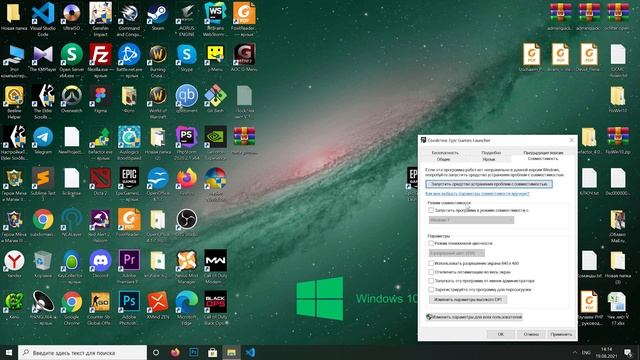Select the PhpStorm desktop icon
This screenshot has width=640, height=360.
tap(187, 142)
